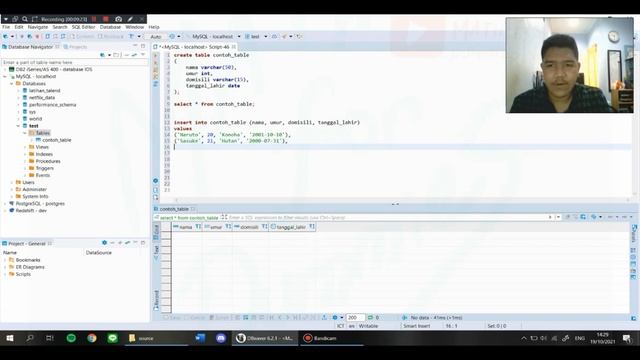Select the Administer folder
The height and width of the screenshot is (360, 640).
(34, 189)
